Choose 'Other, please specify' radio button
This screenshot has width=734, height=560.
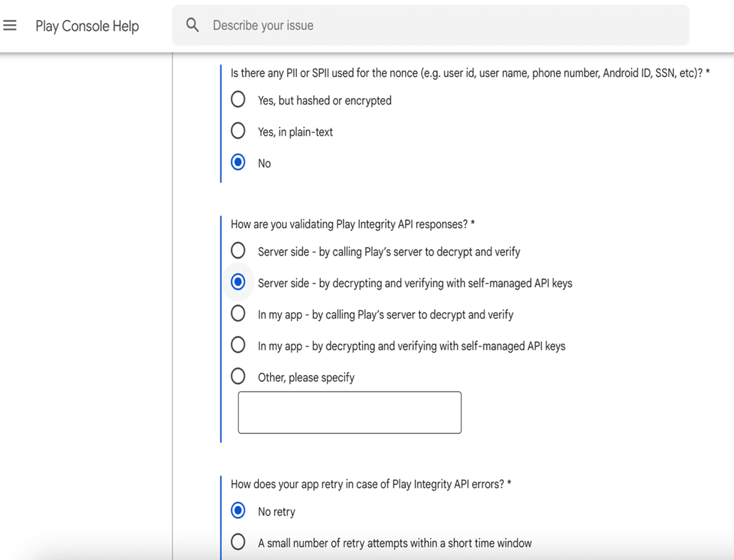pyautogui.click(x=238, y=377)
